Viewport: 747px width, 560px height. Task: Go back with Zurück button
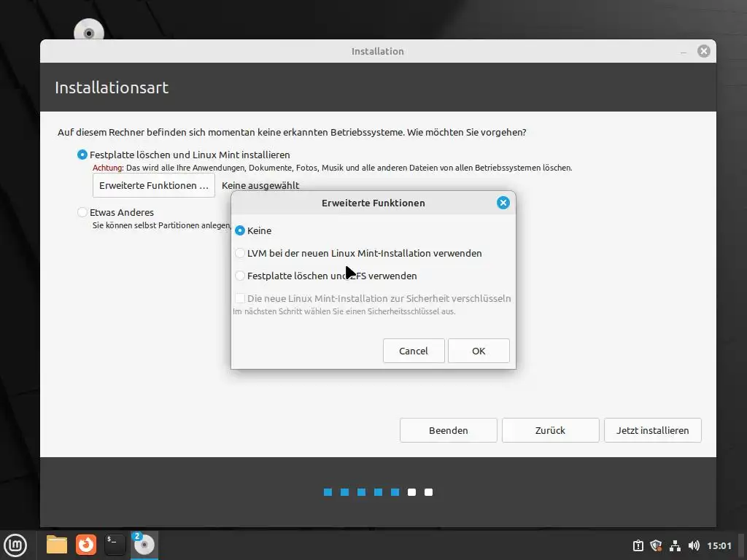(550, 430)
